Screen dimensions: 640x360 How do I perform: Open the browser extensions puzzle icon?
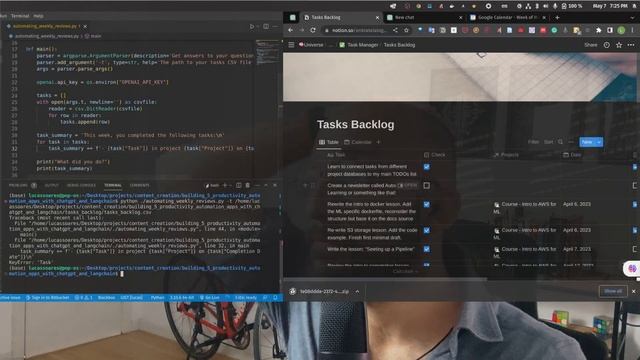coord(598,30)
